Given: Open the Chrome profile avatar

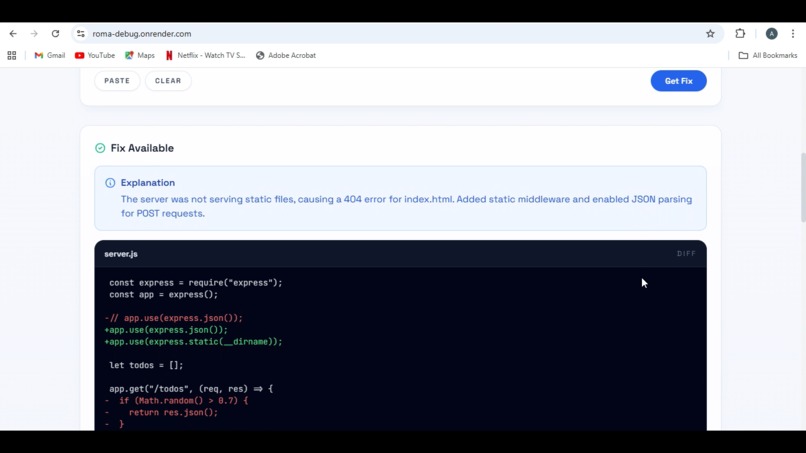Looking at the screenshot, I should (772, 34).
